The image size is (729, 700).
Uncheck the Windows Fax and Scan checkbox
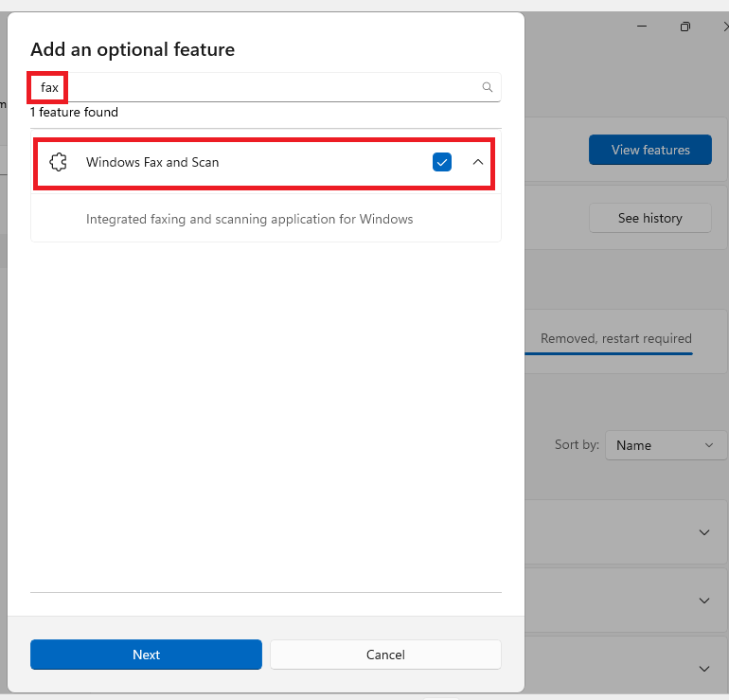click(x=442, y=162)
